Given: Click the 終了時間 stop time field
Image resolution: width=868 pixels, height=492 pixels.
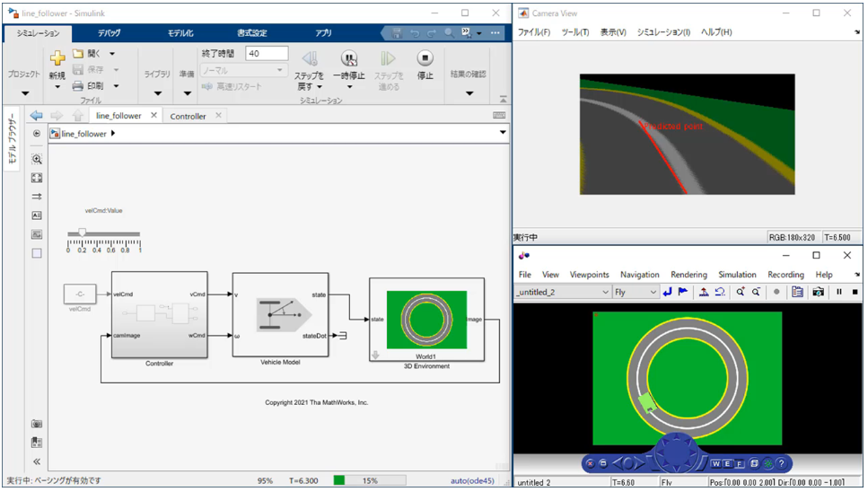Looking at the screenshot, I should 267,54.
